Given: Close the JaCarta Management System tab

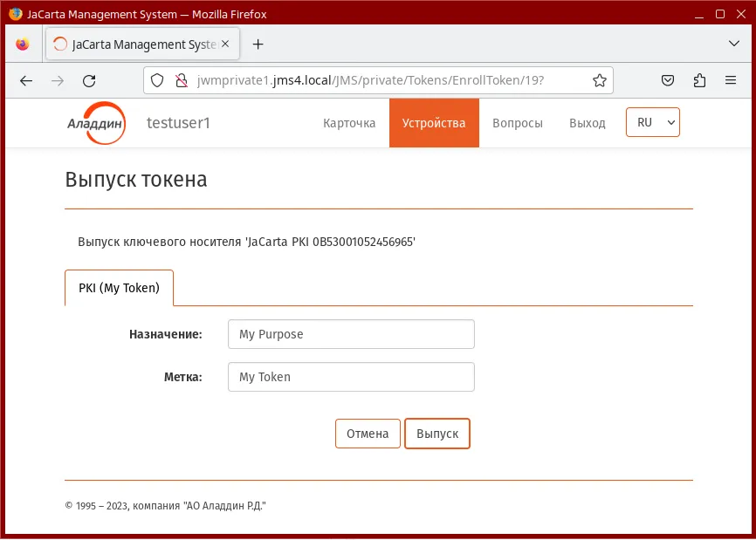Looking at the screenshot, I should pyautogui.click(x=225, y=44).
